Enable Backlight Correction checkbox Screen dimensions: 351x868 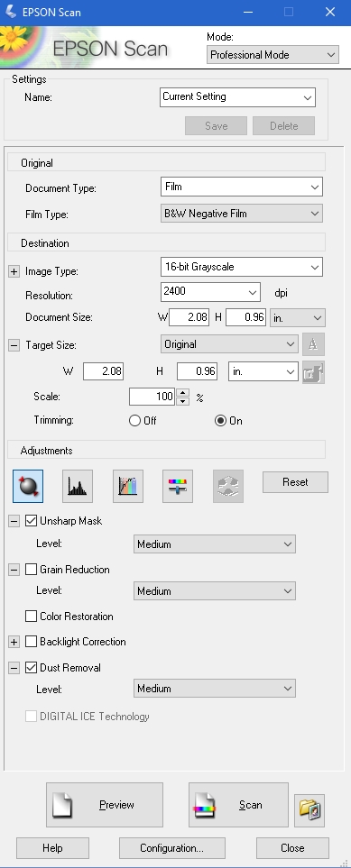[x=31, y=642]
